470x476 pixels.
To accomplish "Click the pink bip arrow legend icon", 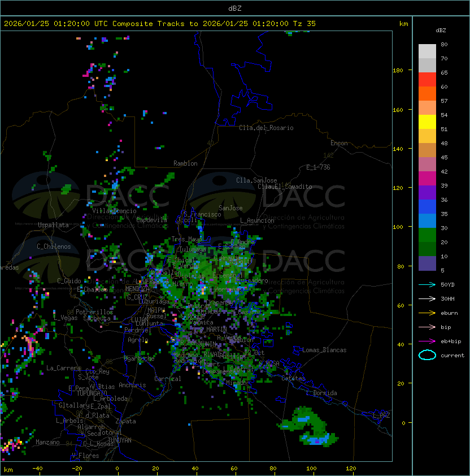I will (x=427, y=327).
